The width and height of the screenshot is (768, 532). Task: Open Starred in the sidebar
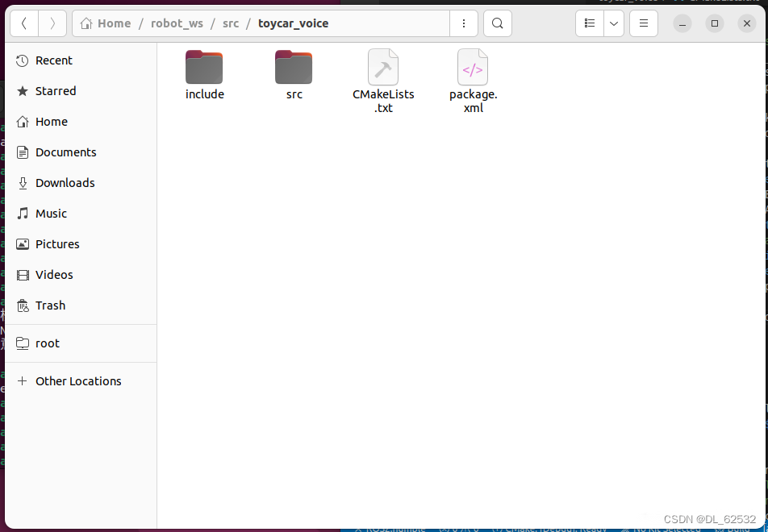(81, 91)
